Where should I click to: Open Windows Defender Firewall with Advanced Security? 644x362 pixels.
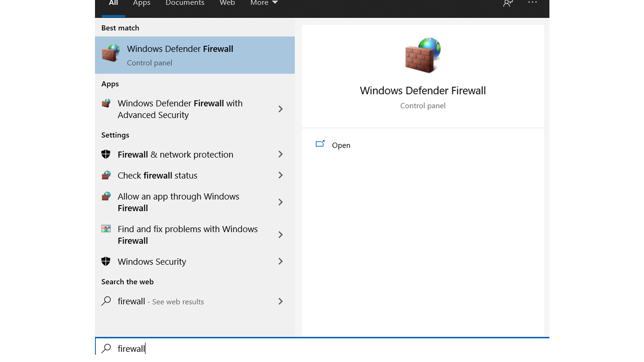tap(195, 109)
